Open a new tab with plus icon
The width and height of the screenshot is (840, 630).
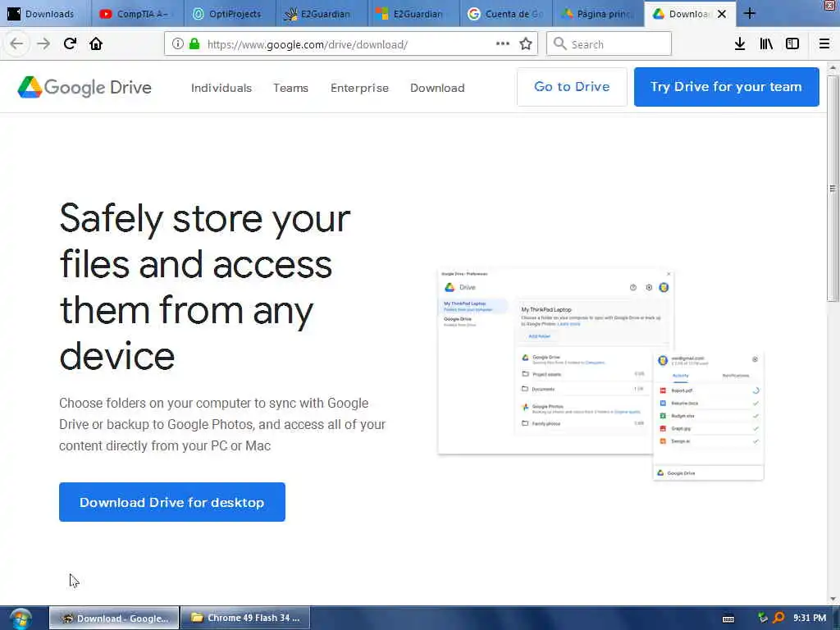pos(750,14)
